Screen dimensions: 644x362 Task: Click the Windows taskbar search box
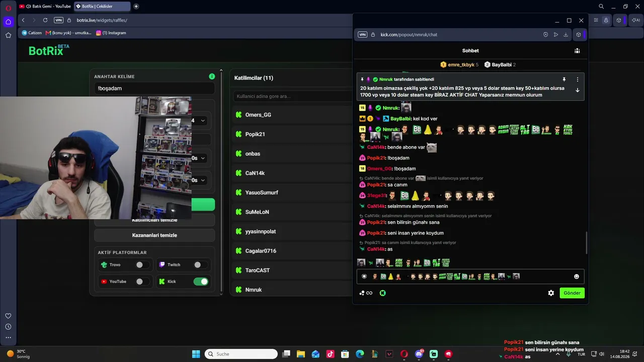[241, 354]
